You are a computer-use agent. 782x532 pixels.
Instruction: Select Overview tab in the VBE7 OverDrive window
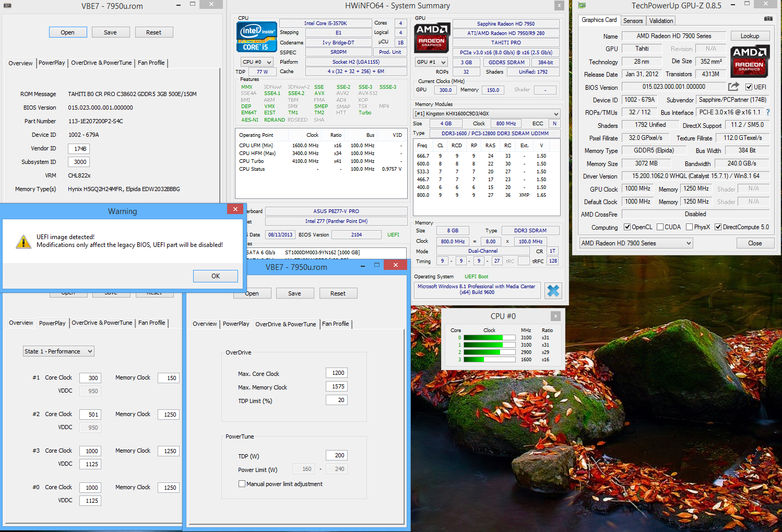pos(205,324)
